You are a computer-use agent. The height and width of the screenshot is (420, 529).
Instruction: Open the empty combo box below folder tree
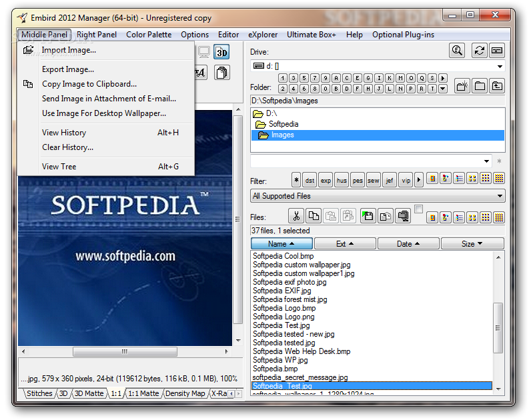click(486, 161)
